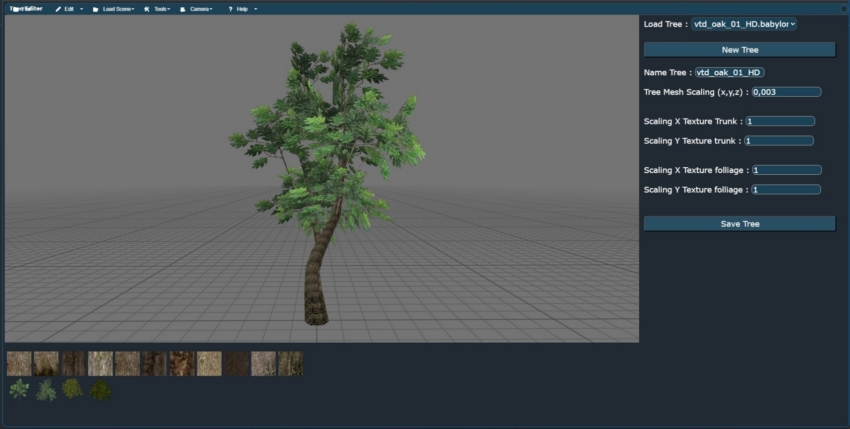Open the Load Tree dropdown
Viewport: 850px width, 429px height.
pos(744,23)
